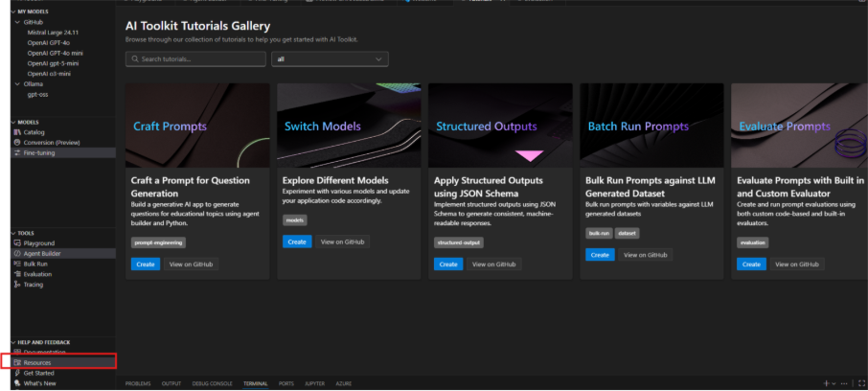Select the OpenAI GPT-4o model
Screen dimensions: 868x391
49,42
